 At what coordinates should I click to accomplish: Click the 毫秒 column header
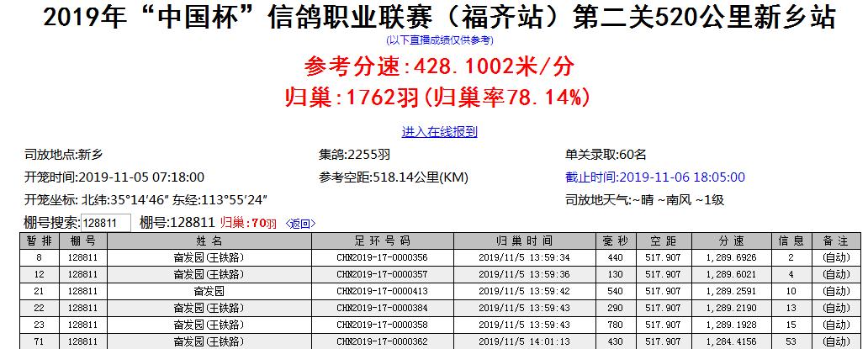click(615, 241)
